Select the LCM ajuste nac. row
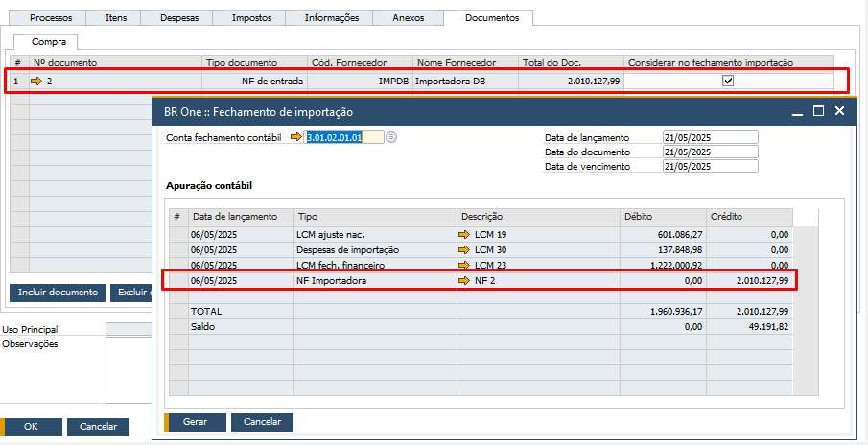The image size is (868, 445). [481, 235]
